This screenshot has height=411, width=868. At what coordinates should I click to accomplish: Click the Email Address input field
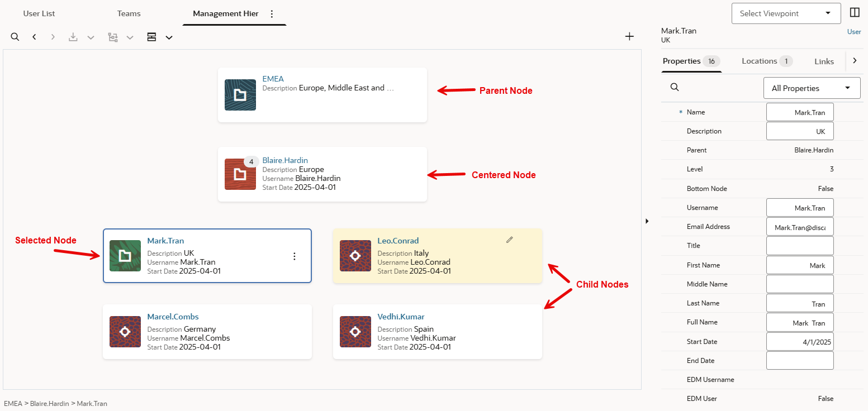[800, 227]
